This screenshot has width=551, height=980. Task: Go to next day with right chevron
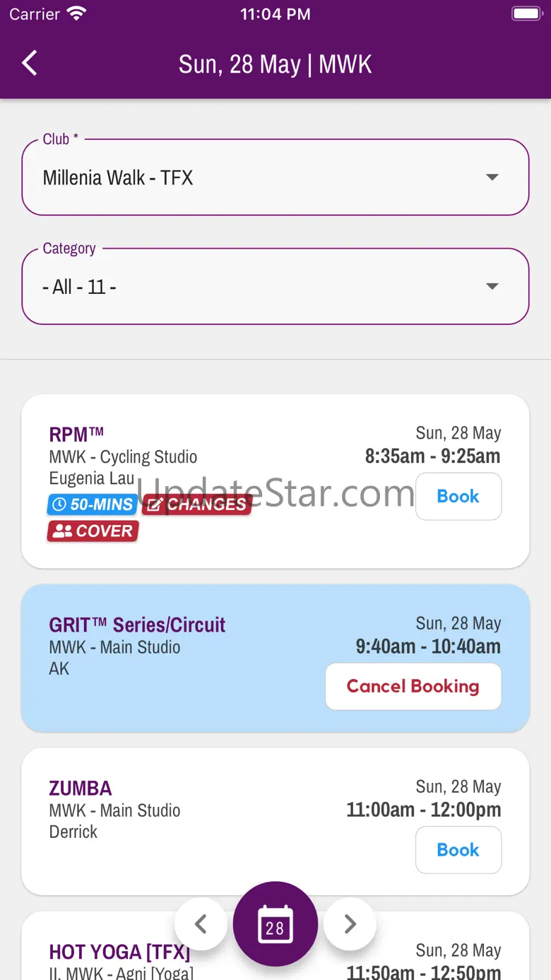click(350, 923)
